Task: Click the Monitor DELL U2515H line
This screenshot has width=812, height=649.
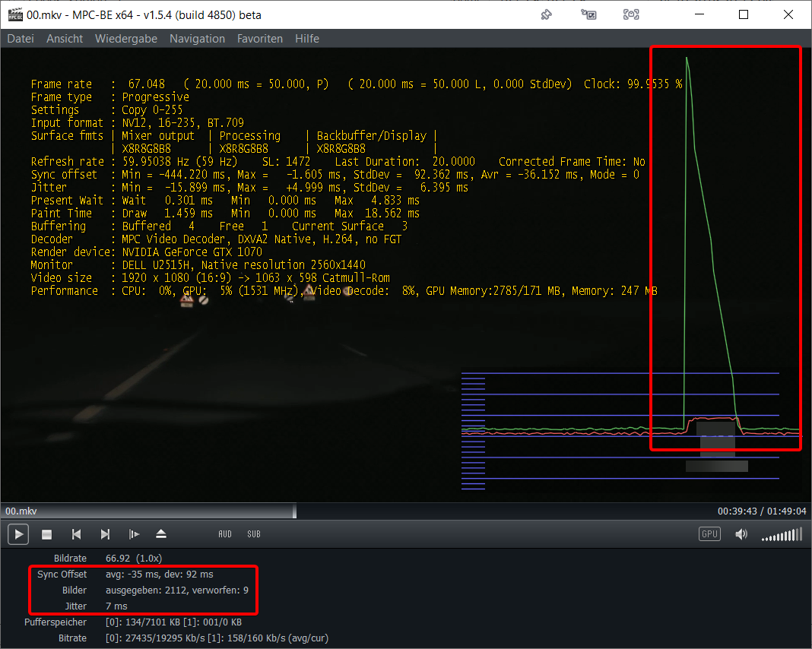Action: pyautogui.click(x=198, y=265)
